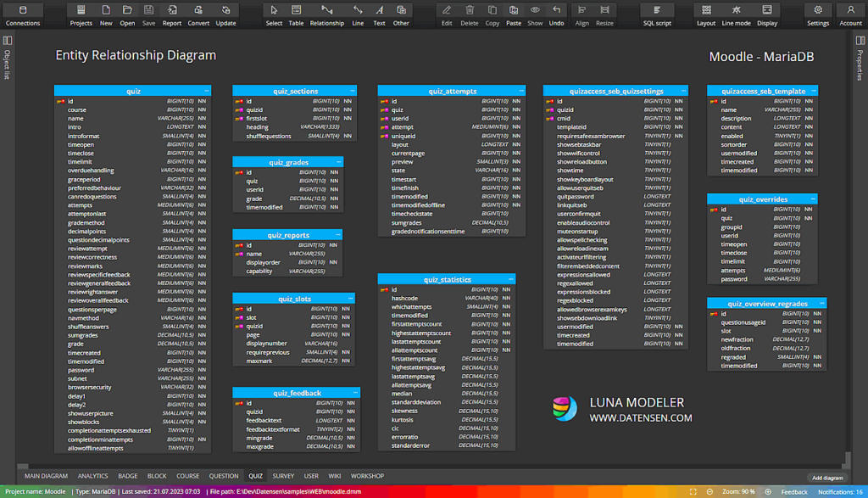Switch to the MAIN DIAGRAM tab
868x498 pixels.
click(46, 476)
